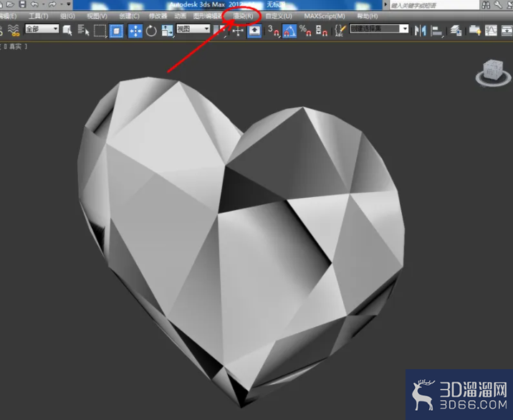Click wrench Subscription Center icon
This screenshot has width=513, height=420.
498,4
